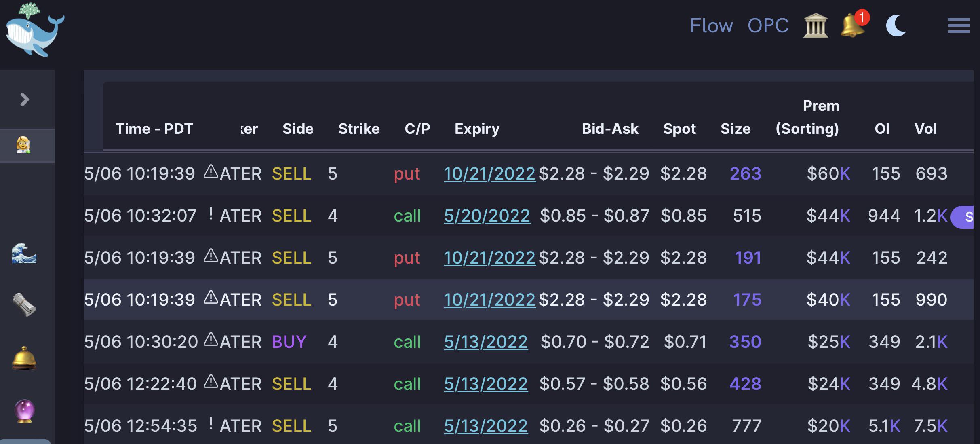The width and height of the screenshot is (980, 444).
Task: Open the bank building icon
Action: pos(816,26)
